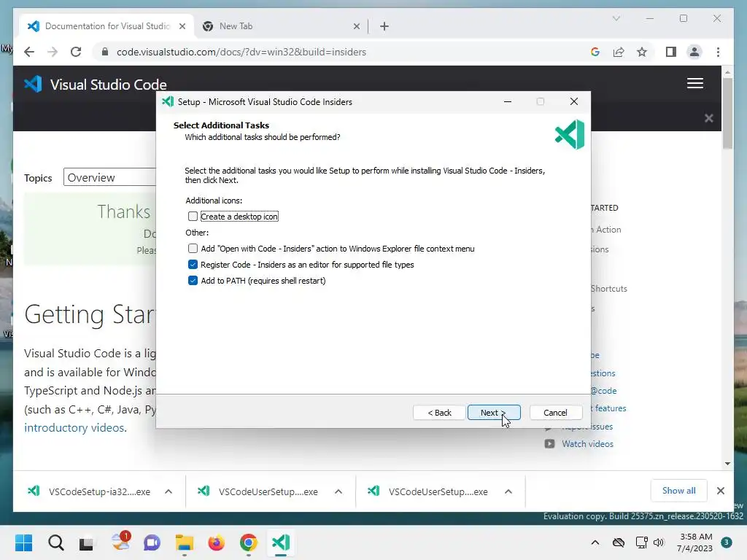Click the Keyboard Shortcuts sidebar link
This screenshot has height=560, width=747.
pos(609,289)
